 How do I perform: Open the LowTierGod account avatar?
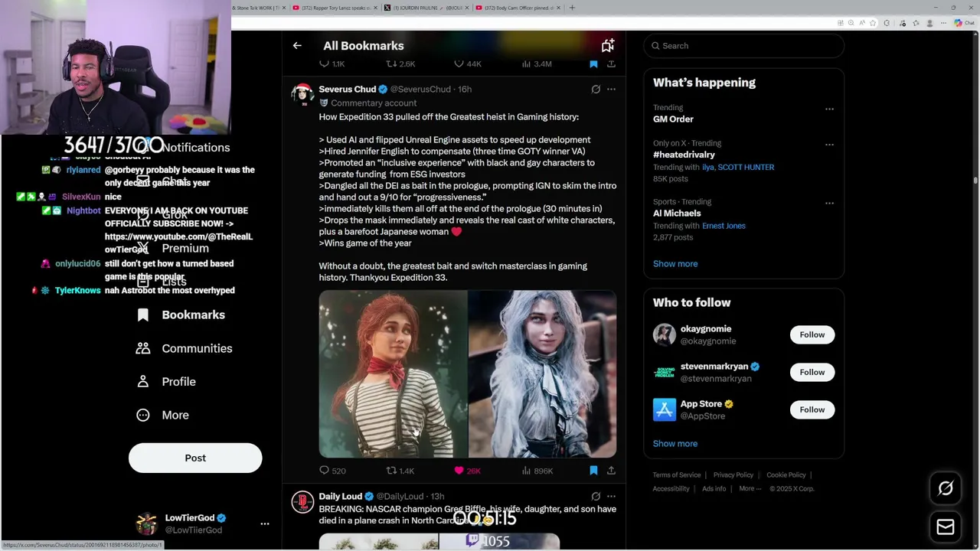click(146, 524)
